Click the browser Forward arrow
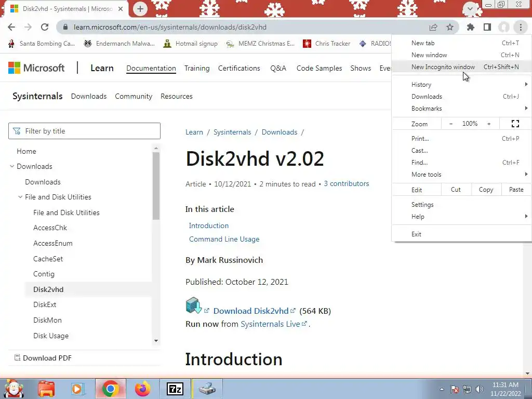Viewport: 532px width, 399px height. coord(28,27)
